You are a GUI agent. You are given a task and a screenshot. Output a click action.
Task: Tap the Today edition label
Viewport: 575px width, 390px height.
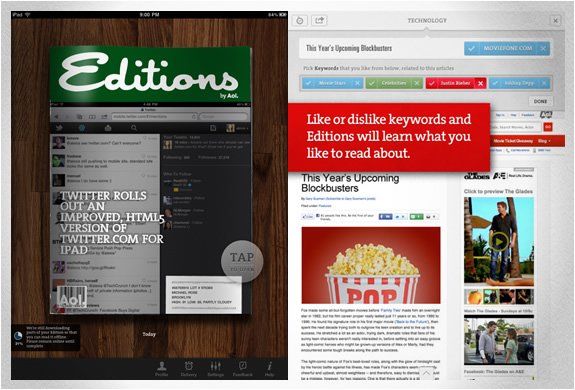149,334
